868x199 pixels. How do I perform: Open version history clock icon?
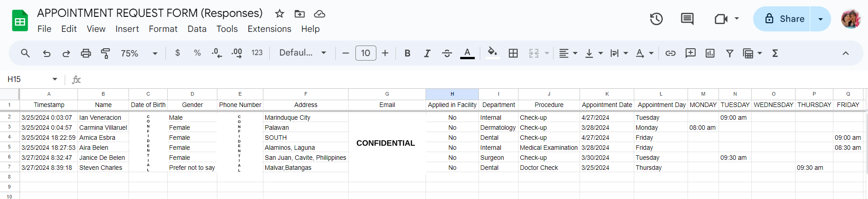click(x=656, y=19)
